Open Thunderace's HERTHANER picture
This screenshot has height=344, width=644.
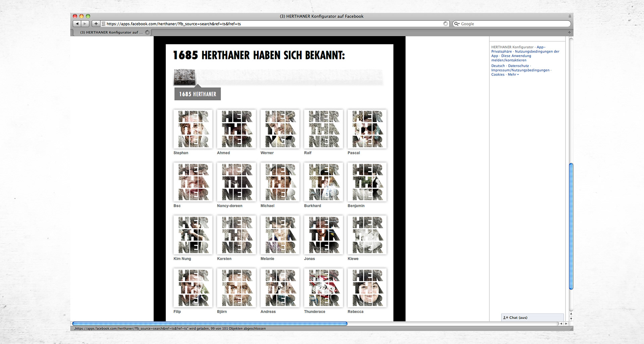coord(324,288)
